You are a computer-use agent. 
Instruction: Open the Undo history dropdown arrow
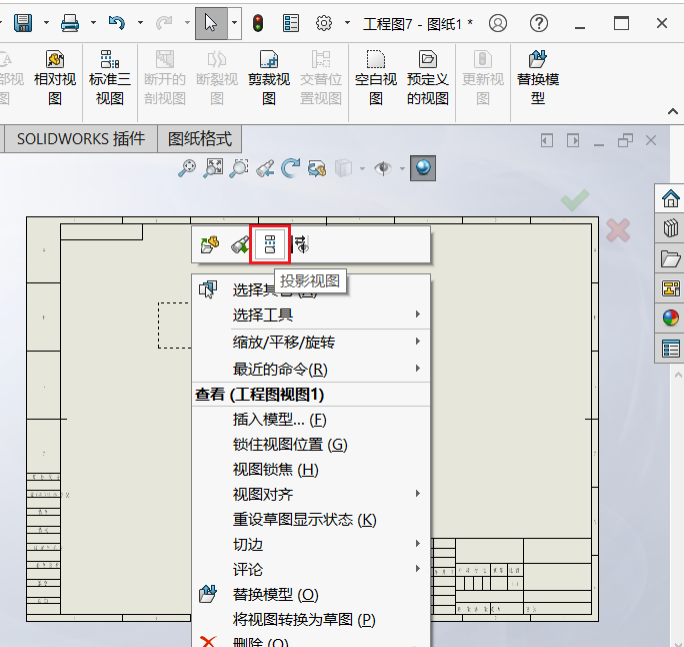tap(140, 23)
